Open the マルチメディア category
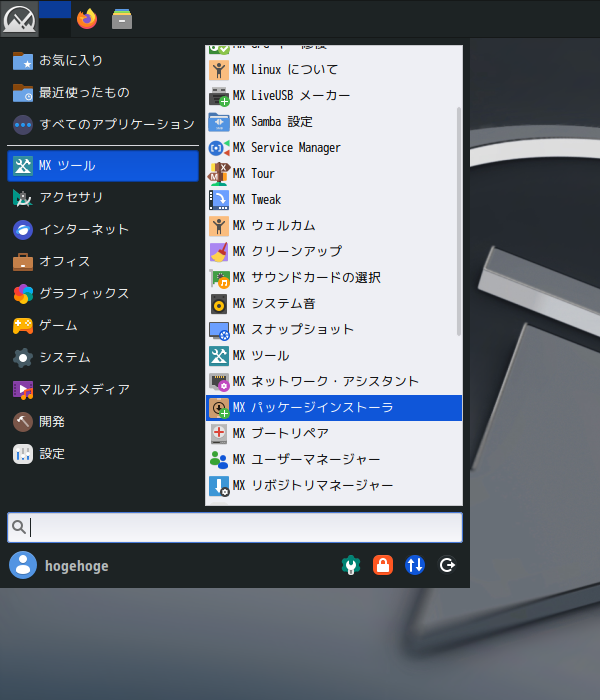 103,390
